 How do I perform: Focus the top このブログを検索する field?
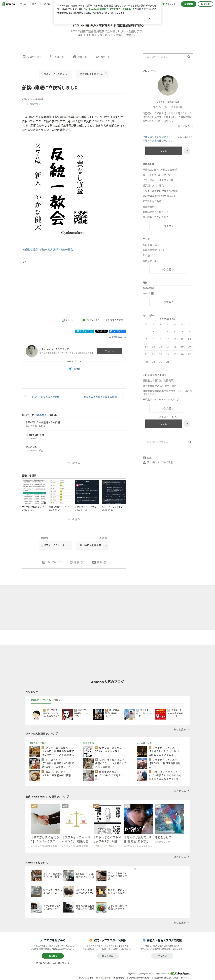pyautogui.click(x=164, y=57)
